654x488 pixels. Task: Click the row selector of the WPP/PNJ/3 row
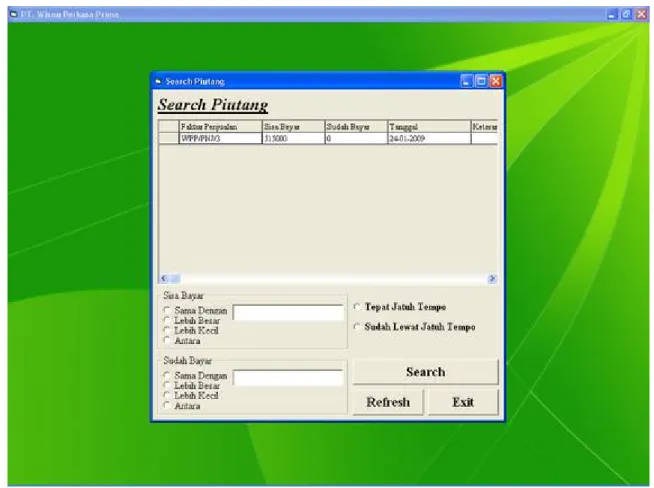click(x=169, y=138)
